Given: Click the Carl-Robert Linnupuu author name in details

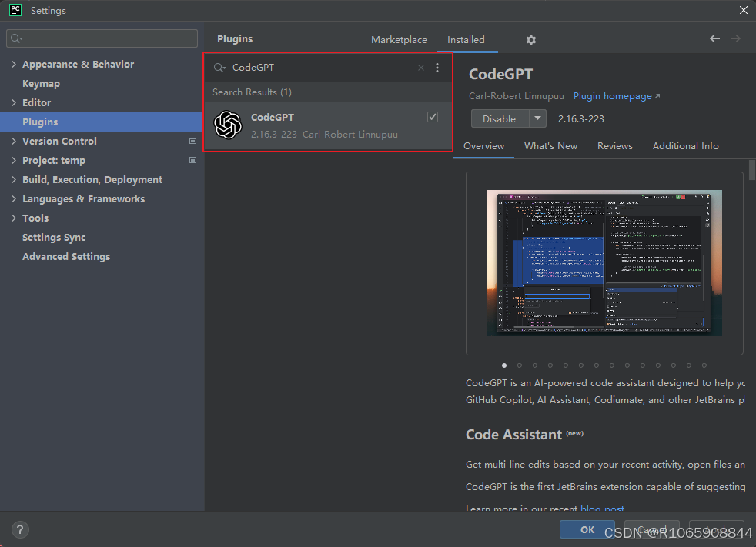Looking at the screenshot, I should 517,96.
